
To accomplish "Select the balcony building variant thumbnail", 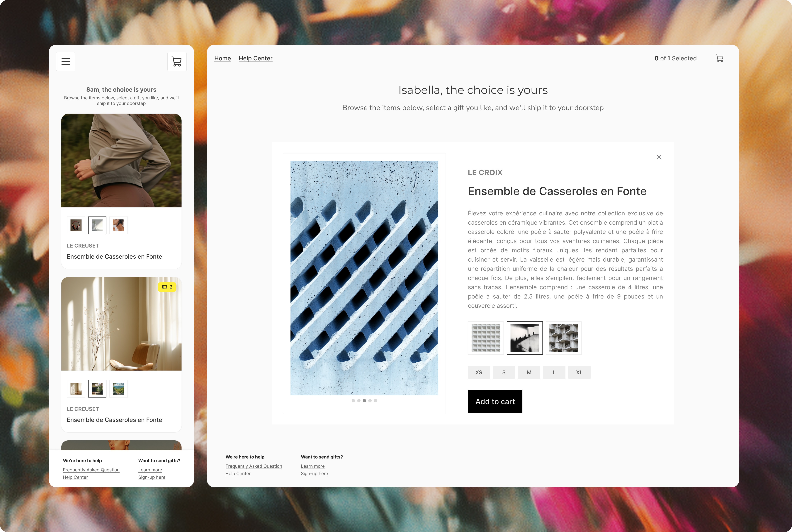I will pyautogui.click(x=564, y=338).
